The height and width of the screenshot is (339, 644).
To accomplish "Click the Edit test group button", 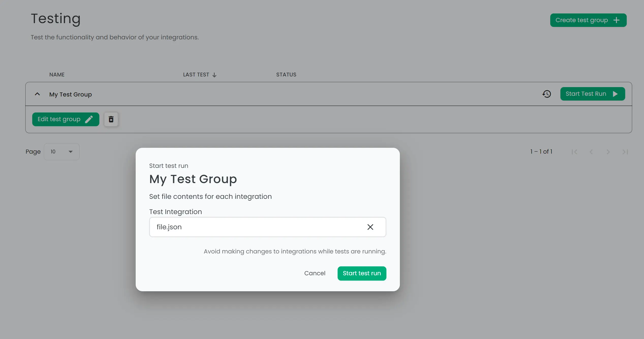I will 66,119.
